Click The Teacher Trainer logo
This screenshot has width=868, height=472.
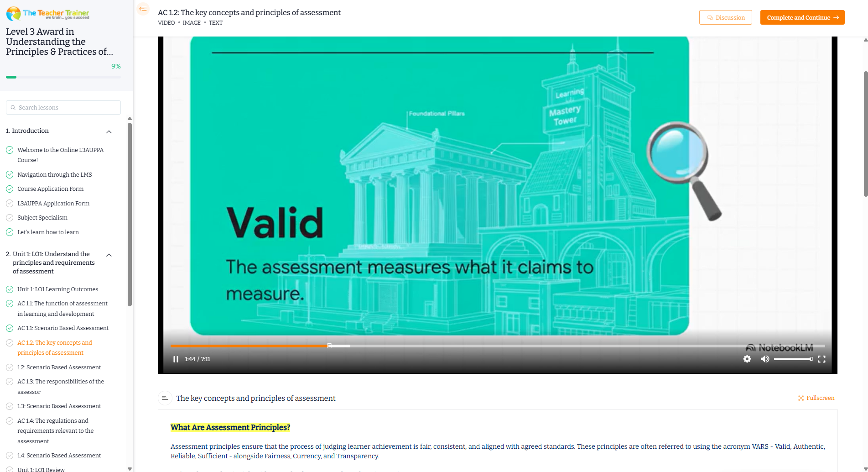pyautogui.click(x=48, y=14)
